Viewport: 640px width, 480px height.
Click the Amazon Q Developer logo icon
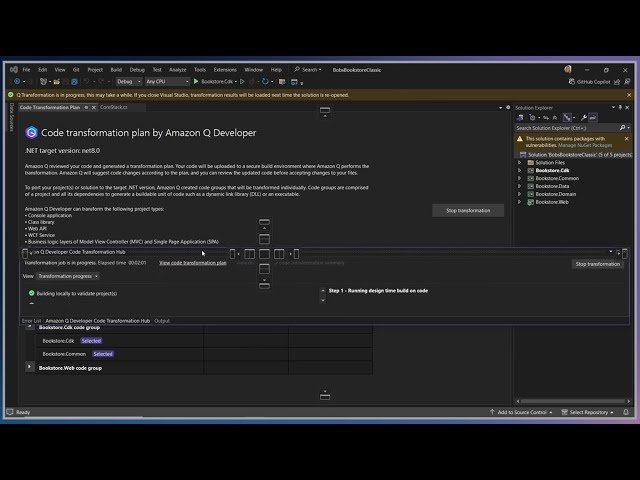(x=31, y=132)
